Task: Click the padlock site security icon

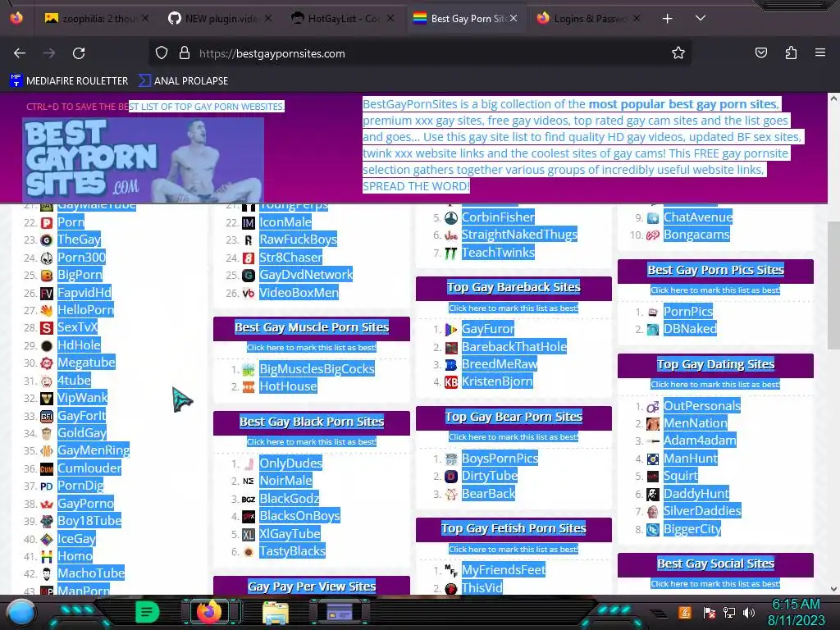Action: 185,53
